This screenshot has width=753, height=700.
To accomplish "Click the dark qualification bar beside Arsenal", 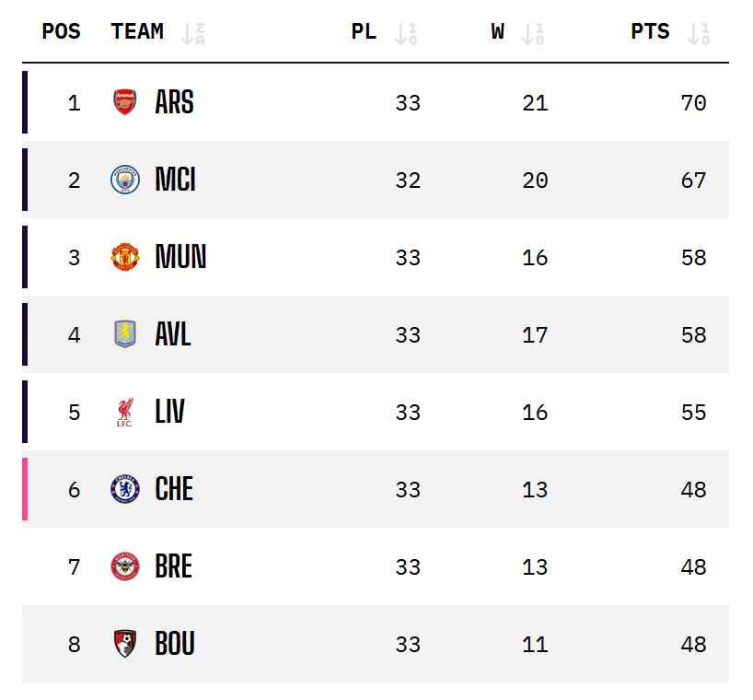I will (27, 102).
